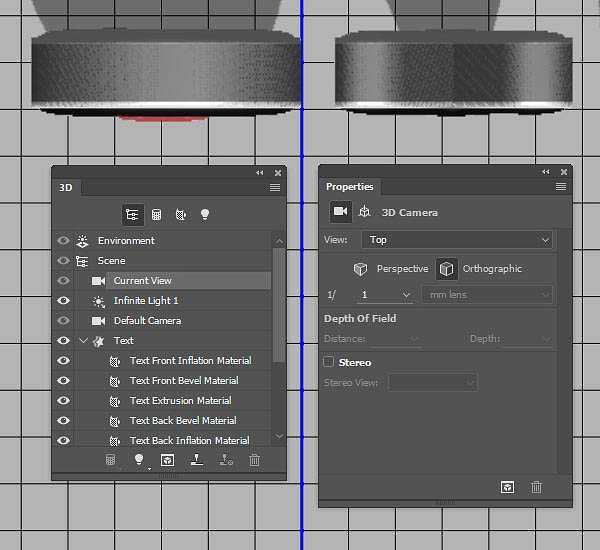Filter 3D panel by whole scene
The height and width of the screenshot is (550, 600).
[x=132, y=214]
